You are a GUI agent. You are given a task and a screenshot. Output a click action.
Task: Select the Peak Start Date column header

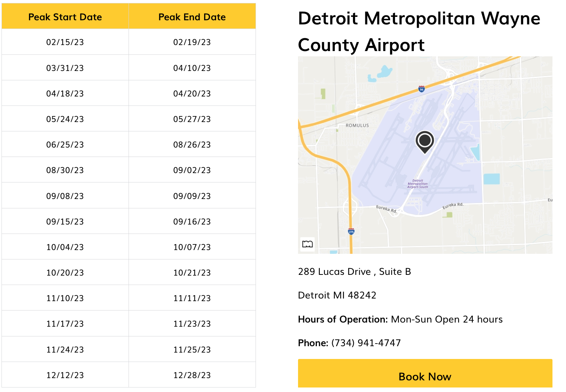click(65, 17)
